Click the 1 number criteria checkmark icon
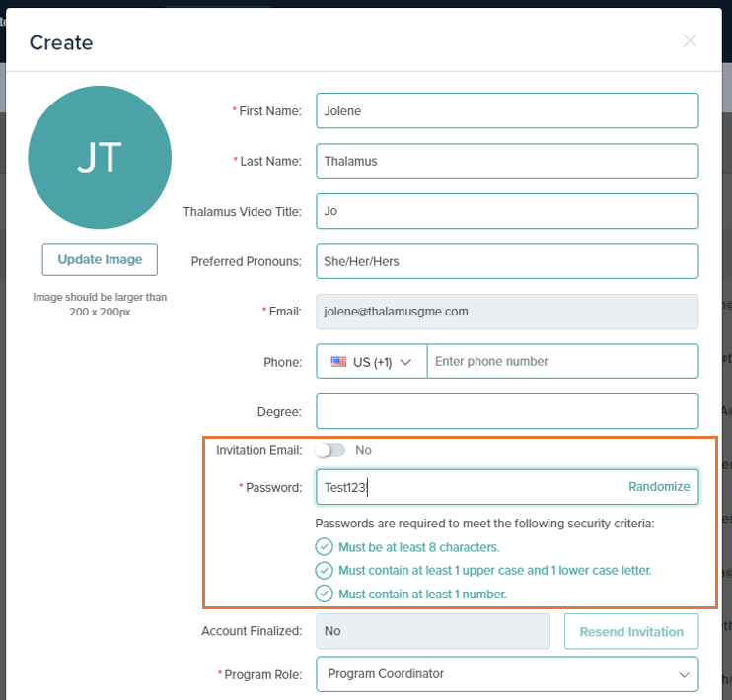The image size is (732, 700). (x=324, y=594)
